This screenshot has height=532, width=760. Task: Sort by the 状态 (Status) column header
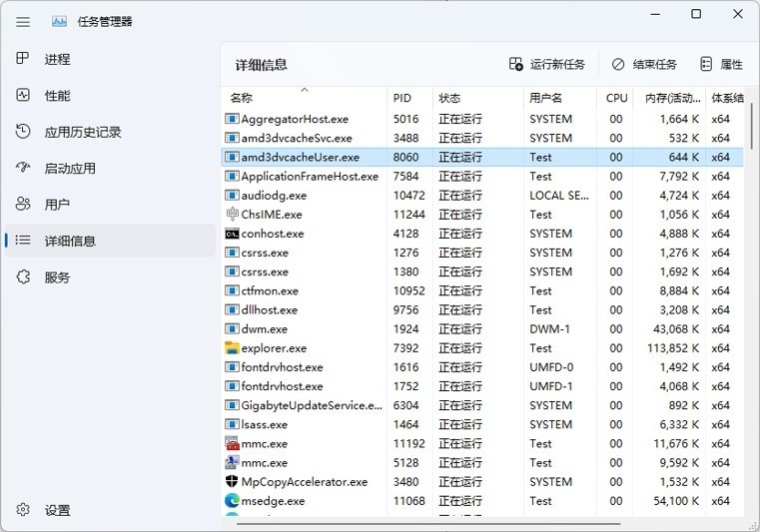477,98
